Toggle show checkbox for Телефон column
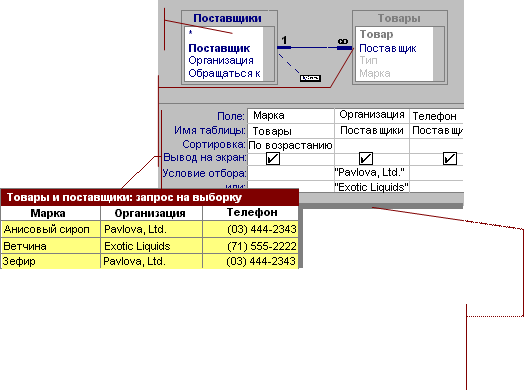 pos(449,158)
